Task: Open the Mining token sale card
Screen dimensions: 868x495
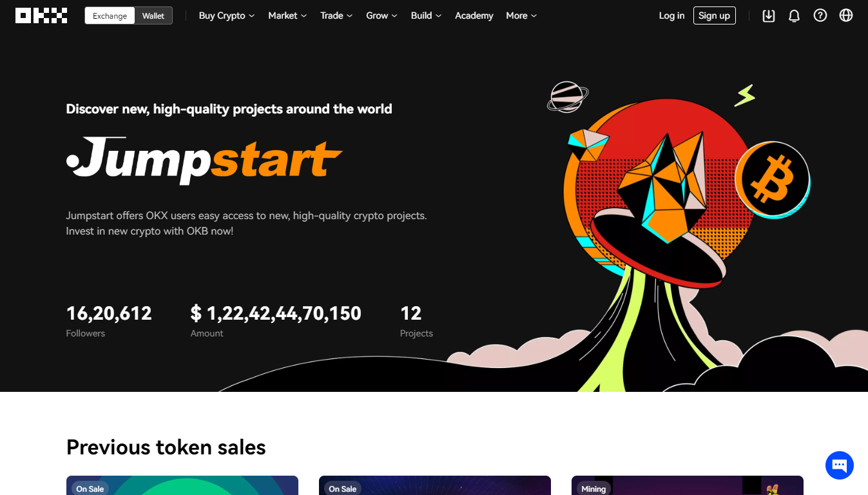Action: pyautogui.click(x=688, y=485)
